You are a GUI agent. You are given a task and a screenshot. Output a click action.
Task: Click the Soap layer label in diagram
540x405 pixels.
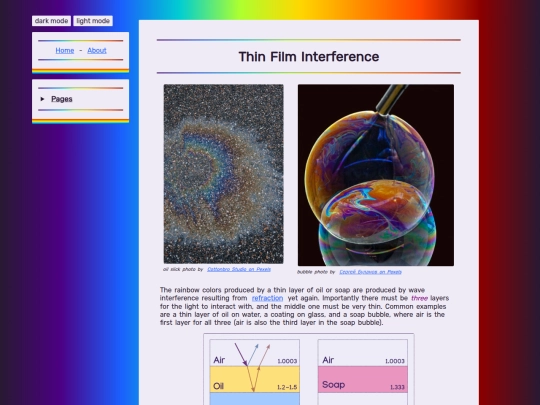point(333,384)
